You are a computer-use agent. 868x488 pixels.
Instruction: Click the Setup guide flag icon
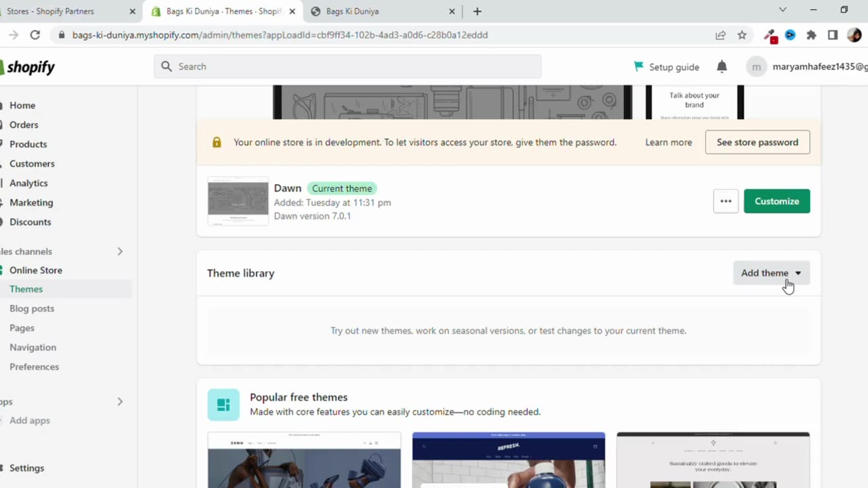[x=639, y=66]
